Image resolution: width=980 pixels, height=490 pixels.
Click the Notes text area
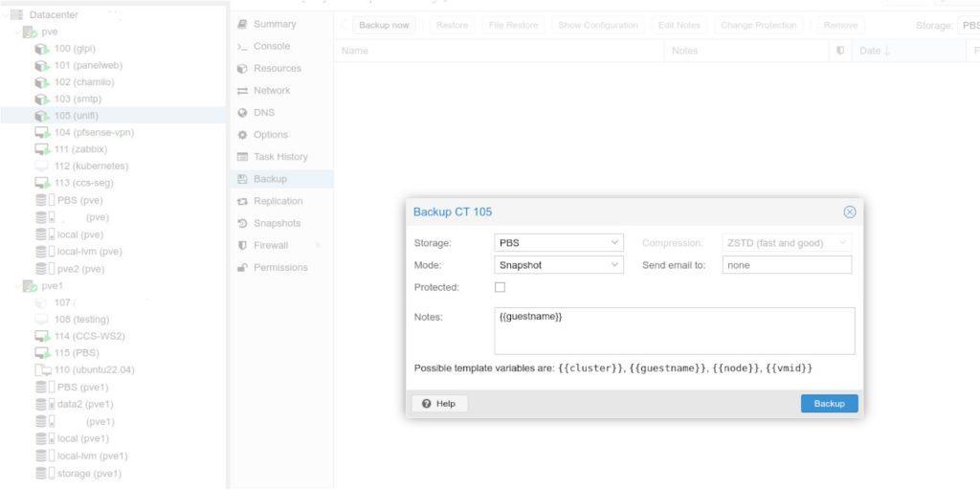(x=675, y=331)
